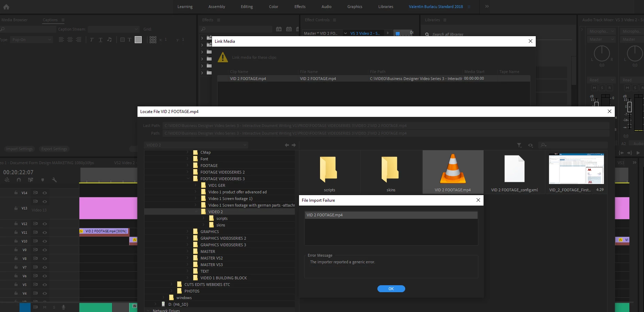
Task: Toggle V14 track output eye
Action: pyautogui.click(x=45, y=193)
